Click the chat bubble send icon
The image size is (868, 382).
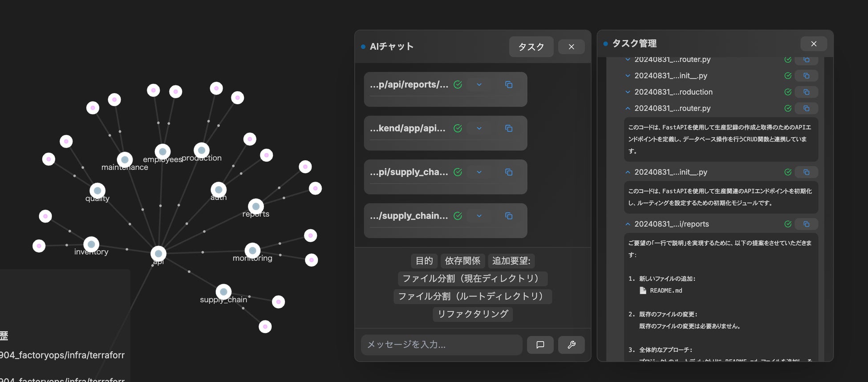pos(540,345)
